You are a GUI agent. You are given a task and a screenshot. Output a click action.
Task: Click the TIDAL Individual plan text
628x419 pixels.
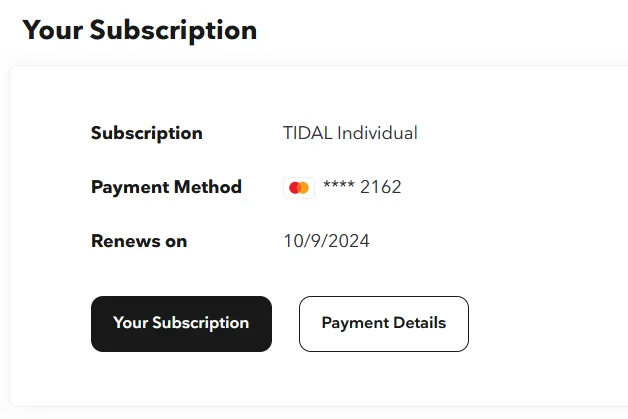click(350, 133)
